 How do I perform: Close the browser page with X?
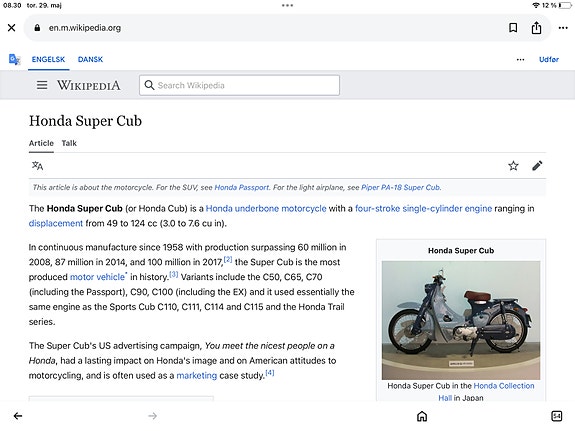point(12,28)
